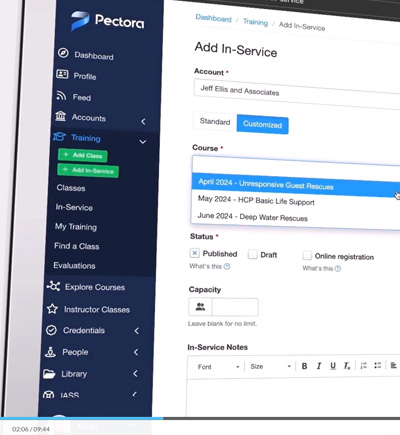Open the Font dropdown in editor

(x=218, y=367)
